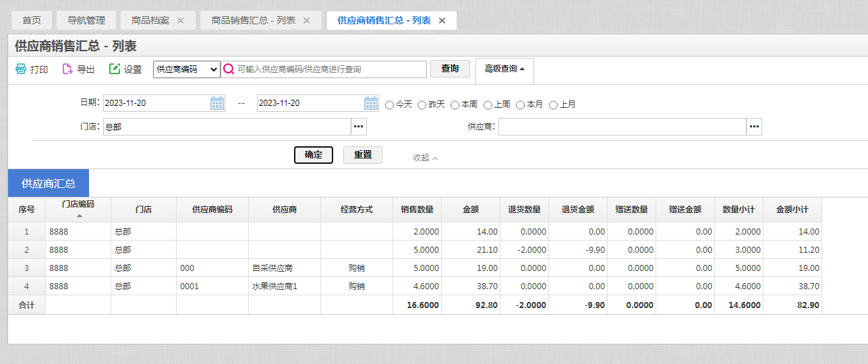Click the 确定 button

[x=314, y=154]
